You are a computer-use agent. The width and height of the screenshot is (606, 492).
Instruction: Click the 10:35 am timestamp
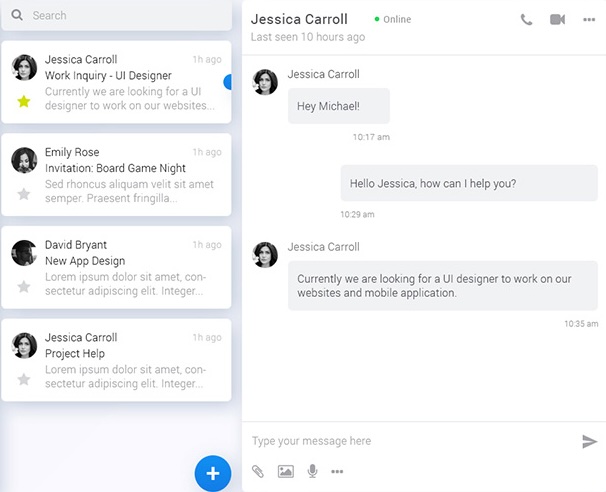tap(581, 324)
